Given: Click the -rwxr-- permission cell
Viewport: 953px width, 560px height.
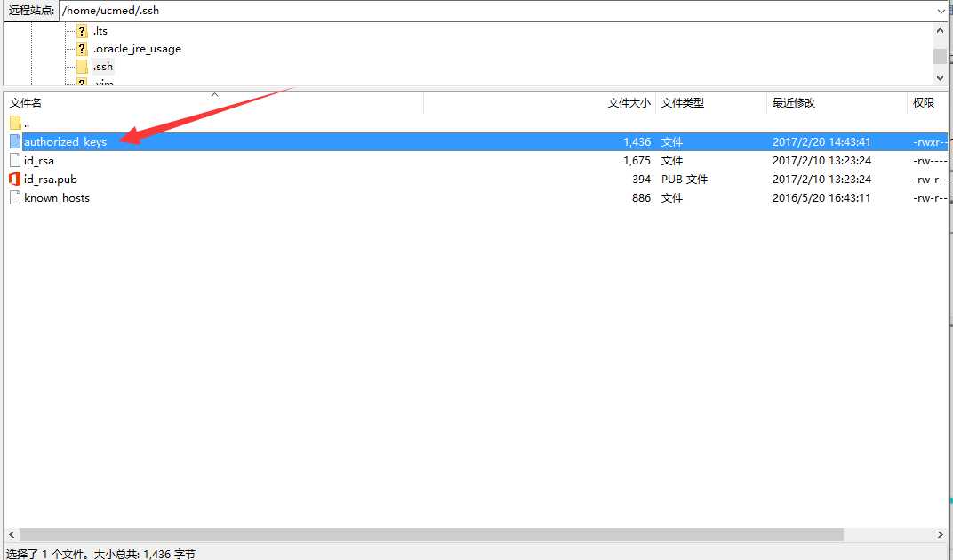Looking at the screenshot, I should 930,141.
